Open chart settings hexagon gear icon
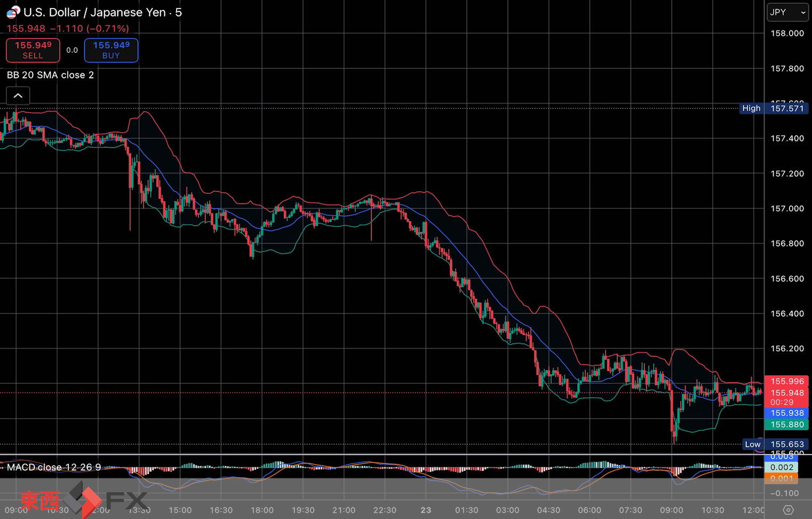 (788, 510)
